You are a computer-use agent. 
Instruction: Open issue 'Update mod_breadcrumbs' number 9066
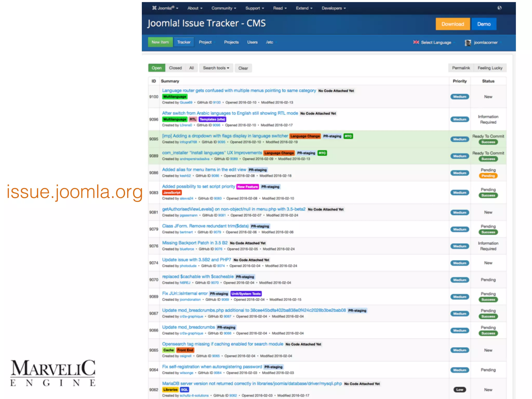188,327
